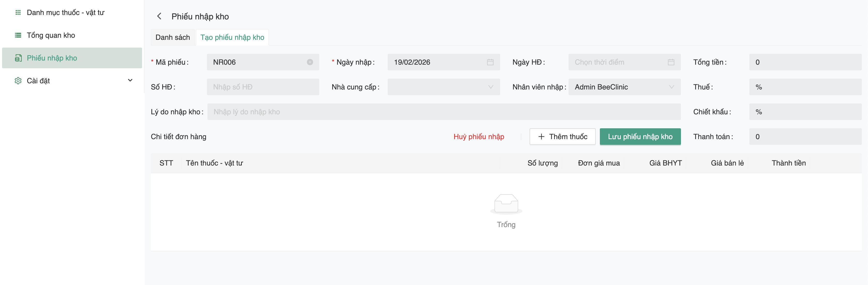Expand the Cài đặt sidebar menu chevron
Viewport: 868px width, 285px height.
(x=130, y=80)
